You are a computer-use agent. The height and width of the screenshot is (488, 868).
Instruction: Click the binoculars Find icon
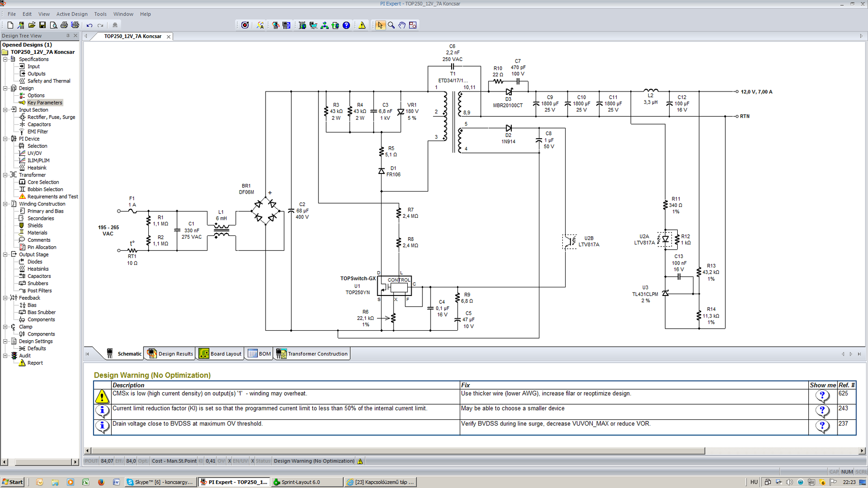(115, 25)
